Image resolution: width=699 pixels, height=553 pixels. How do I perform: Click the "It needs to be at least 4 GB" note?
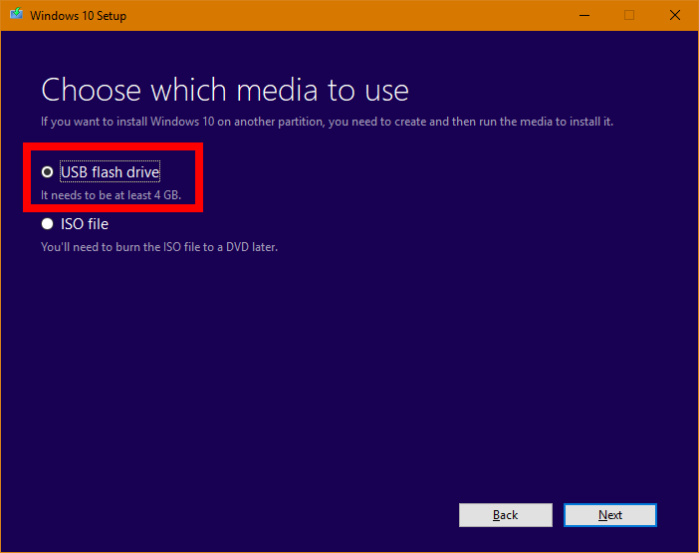tap(110, 194)
